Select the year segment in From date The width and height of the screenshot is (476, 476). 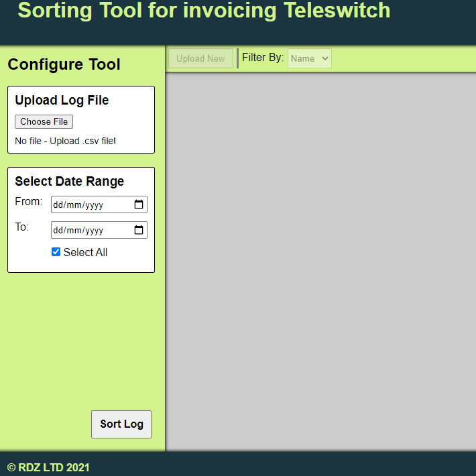pyautogui.click(x=94, y=205)
